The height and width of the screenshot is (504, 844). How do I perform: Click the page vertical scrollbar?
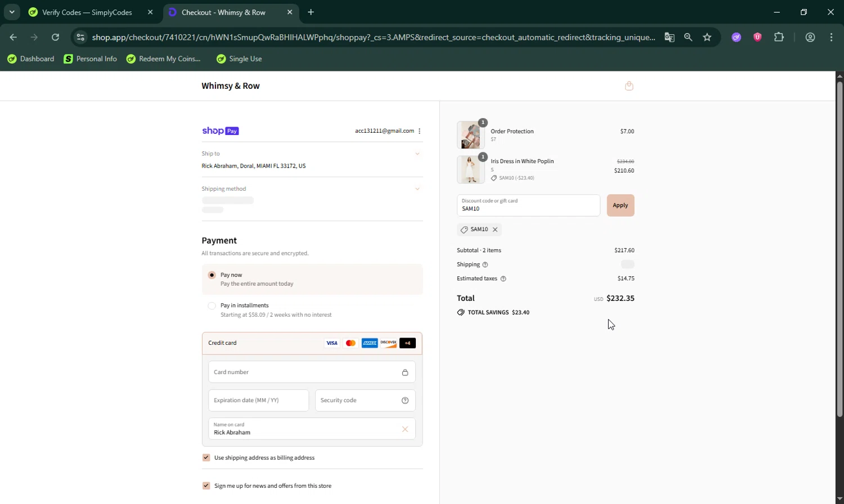pyautogui.click(x=839, y=249)
